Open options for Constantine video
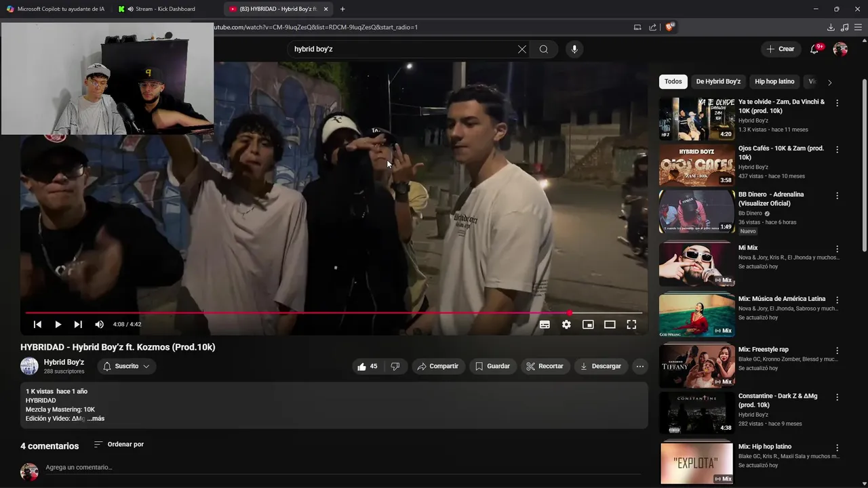 tap(837, 396)
